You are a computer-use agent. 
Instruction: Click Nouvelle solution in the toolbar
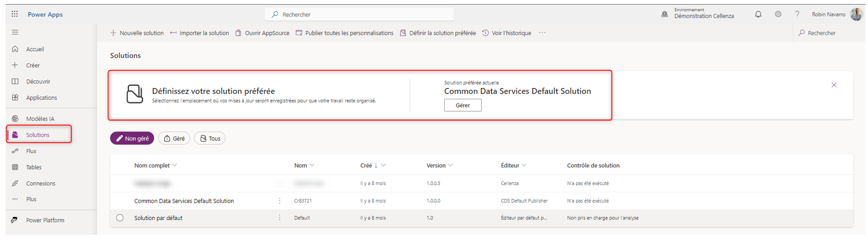coord(137,33)
